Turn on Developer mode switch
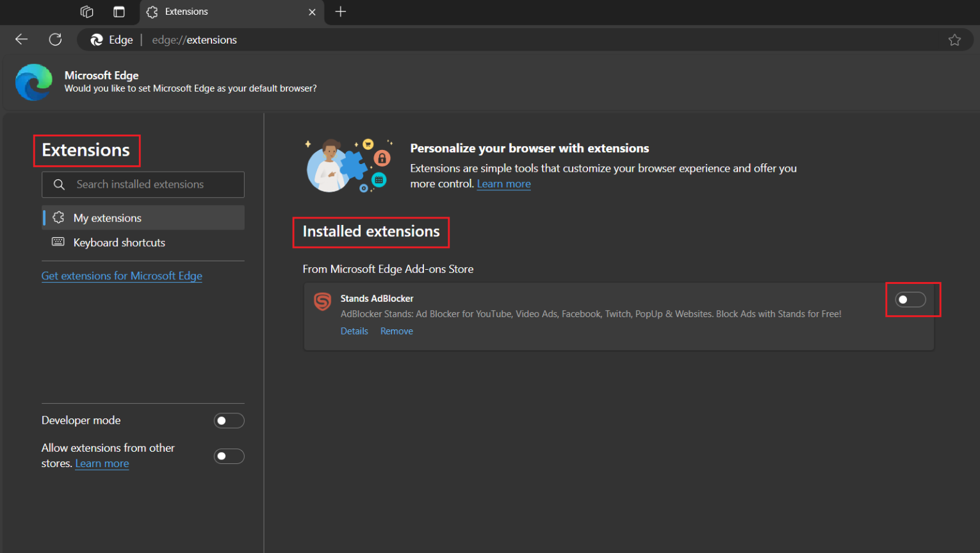Image resolution: width=980 pixels, height=553 pixels. coord(229,420)
